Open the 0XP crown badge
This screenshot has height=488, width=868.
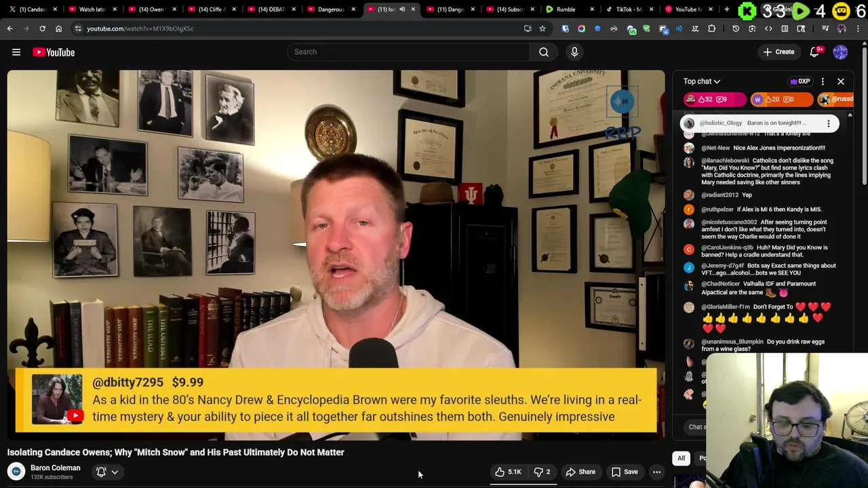click(x=800, y=81)
